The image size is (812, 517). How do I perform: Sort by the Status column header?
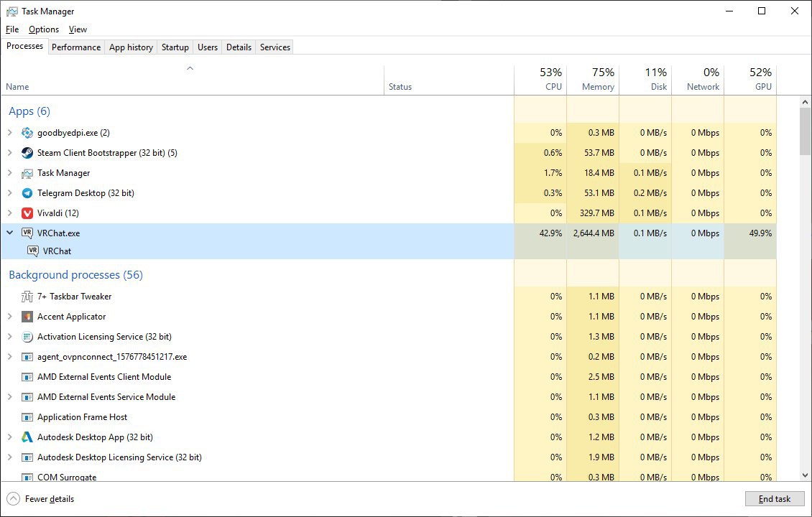(449, 80)
